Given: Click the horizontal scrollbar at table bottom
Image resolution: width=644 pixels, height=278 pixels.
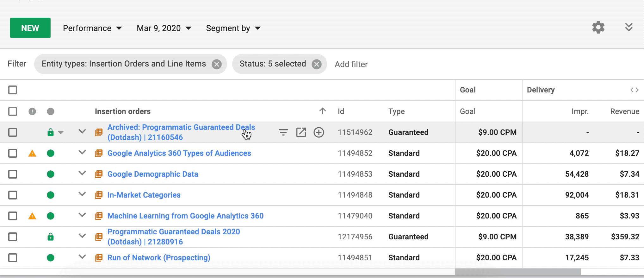Looking at the screenshot, I should tap(517, 272).
